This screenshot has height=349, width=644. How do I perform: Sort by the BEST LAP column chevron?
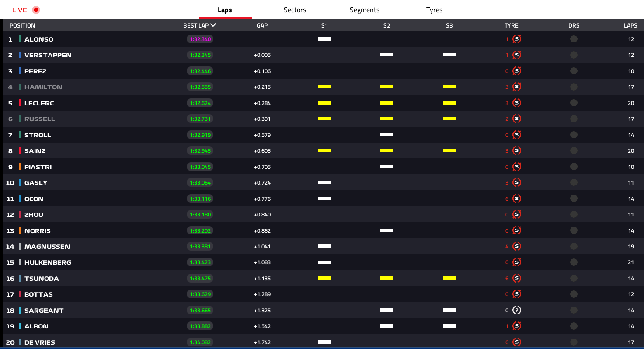(213, 25)
